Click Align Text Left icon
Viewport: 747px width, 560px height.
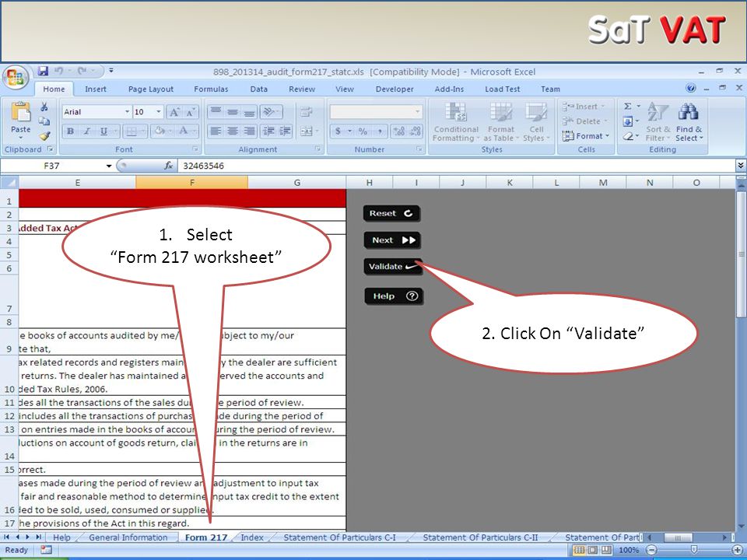(x=216, y=131)
